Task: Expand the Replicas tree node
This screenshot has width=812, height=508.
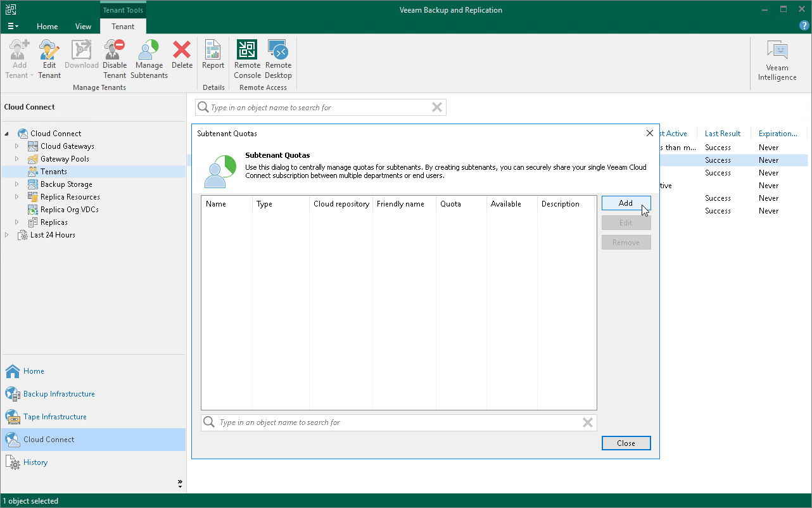Action: point(17,222)
